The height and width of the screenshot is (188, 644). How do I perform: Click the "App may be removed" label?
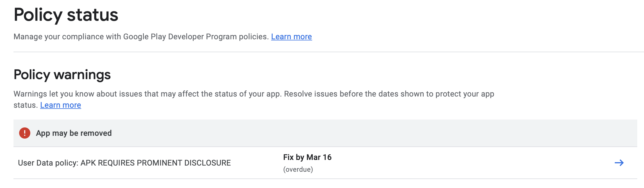coord(74,133)
